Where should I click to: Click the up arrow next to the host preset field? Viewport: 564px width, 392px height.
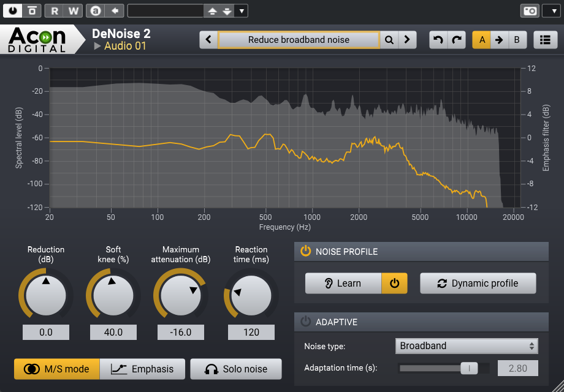pos(212,11)
